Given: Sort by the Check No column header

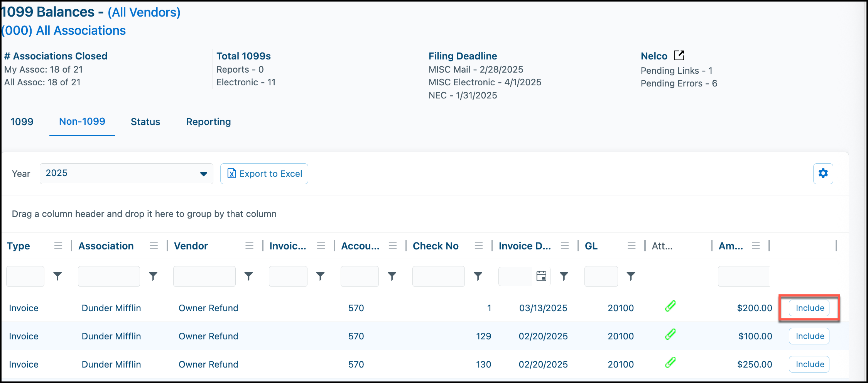Looking at the screenshot, I should [x=436, y=246].
